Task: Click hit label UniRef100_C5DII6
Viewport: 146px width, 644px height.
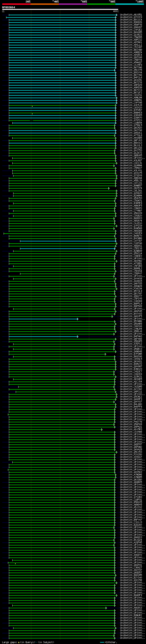Action: 131,248
